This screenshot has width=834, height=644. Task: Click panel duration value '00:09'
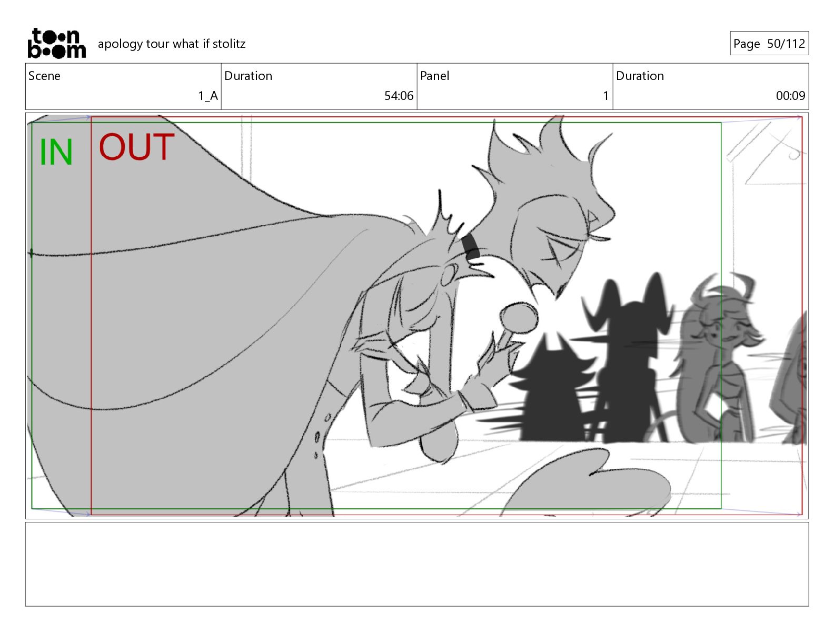pyautogui.click(x=790, y=96)
